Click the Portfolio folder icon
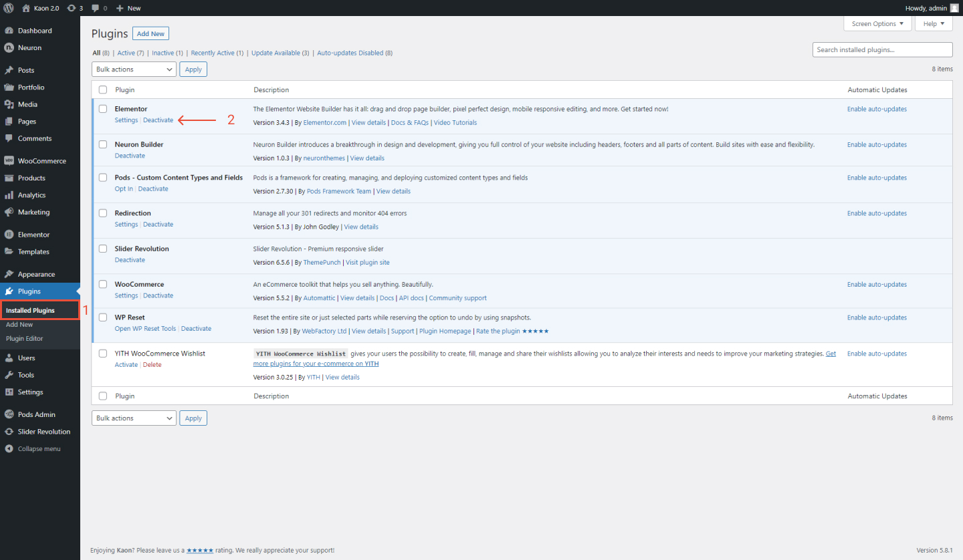Image resolution: width=963 pixels, height=560 pixels. pyautogui.click(x=9, y=88)
